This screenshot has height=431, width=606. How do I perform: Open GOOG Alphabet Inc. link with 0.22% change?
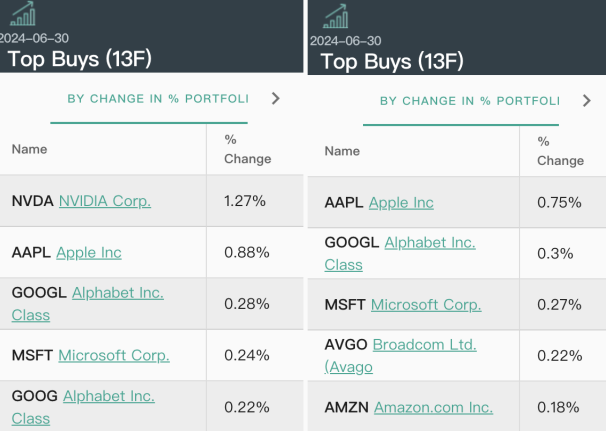[108, 396]
